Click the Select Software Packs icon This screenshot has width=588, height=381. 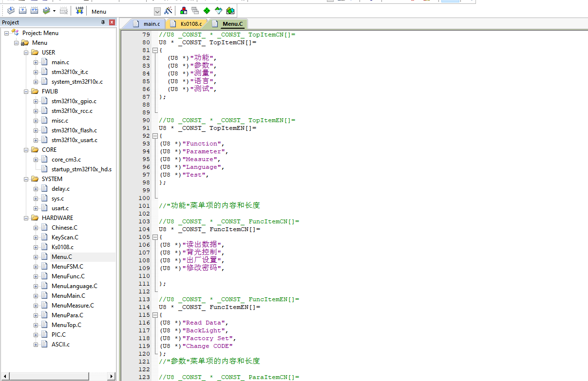(x=218, y=11)
